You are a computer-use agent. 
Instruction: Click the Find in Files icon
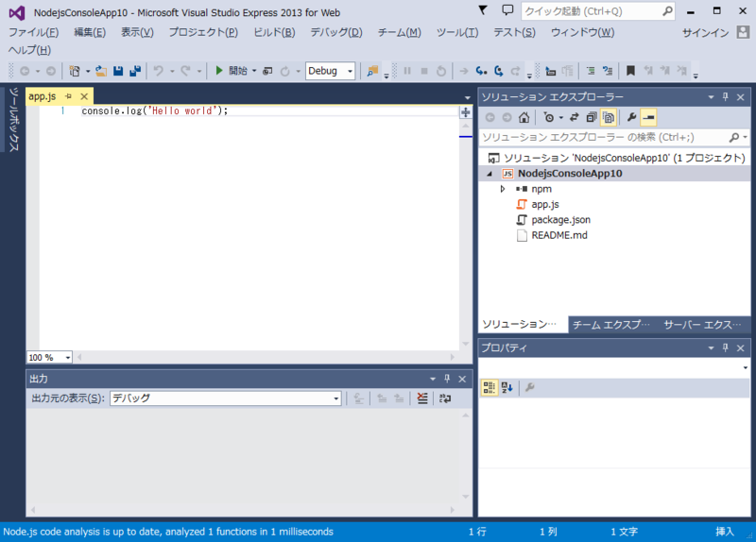[x=372, y=72]
